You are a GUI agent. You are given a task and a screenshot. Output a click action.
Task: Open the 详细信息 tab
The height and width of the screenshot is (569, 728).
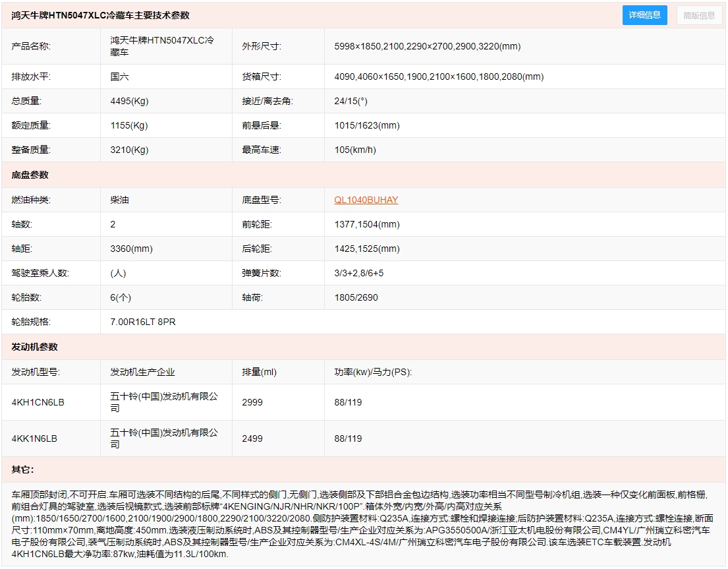pyautogui.click(x=644, y=15)
